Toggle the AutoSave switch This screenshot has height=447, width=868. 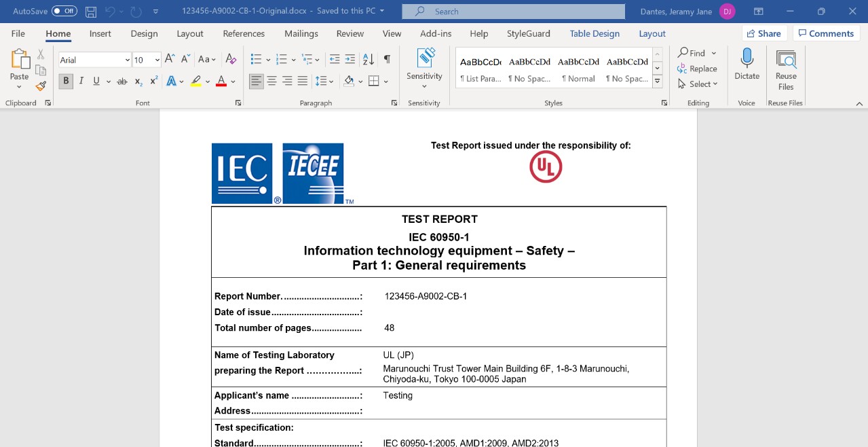coord(64,12)
